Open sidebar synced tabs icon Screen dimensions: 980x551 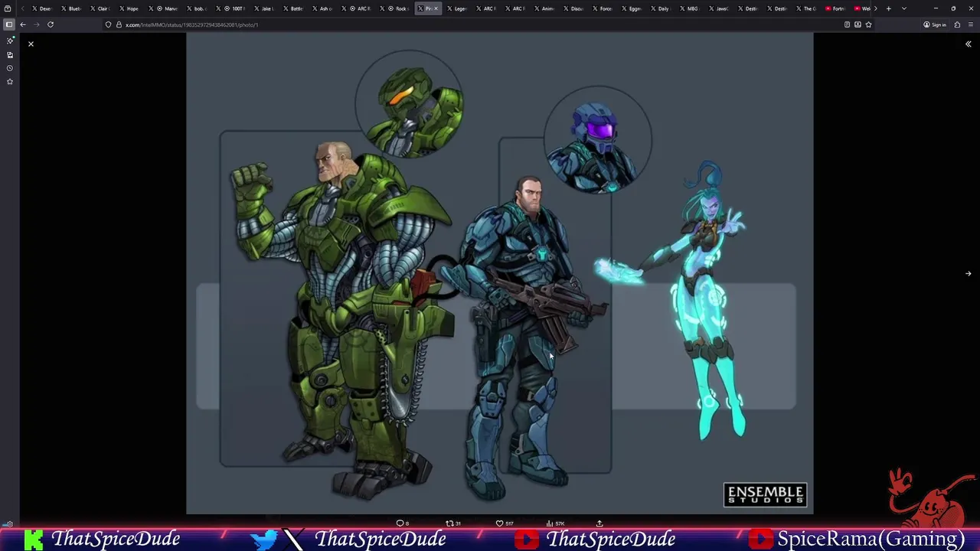coord(10,55)
